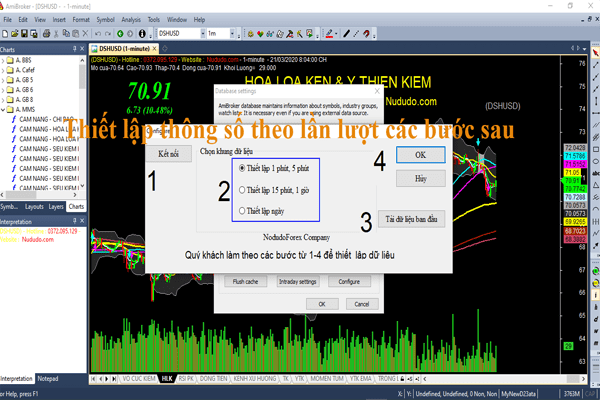
Task: Switch to the Layers tab
Action: tap(56, 207)
